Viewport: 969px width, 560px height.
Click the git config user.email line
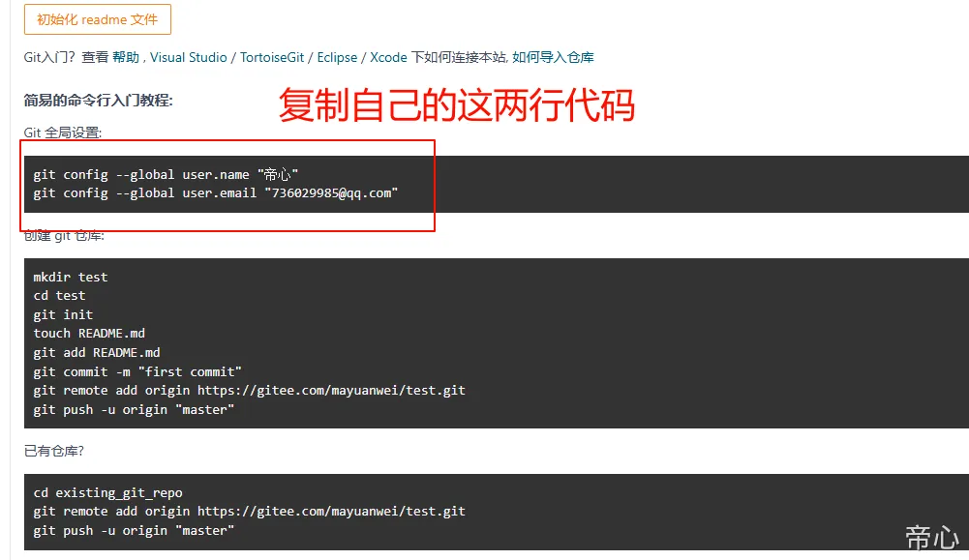click(x=216, y=193)
